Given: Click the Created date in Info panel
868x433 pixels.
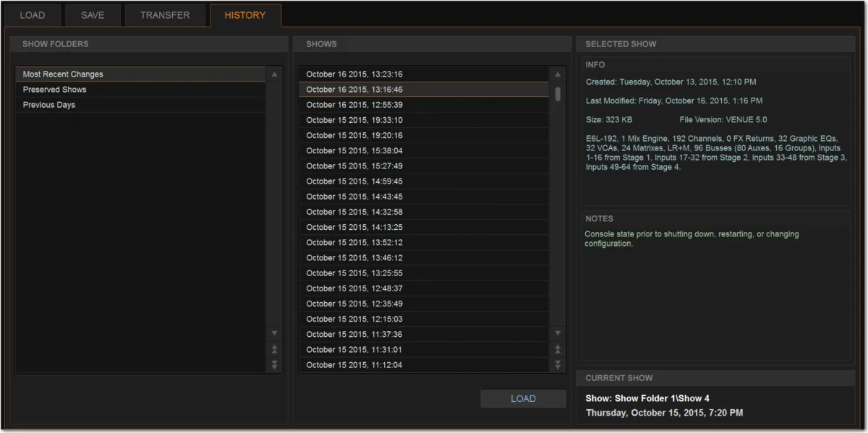Looking at the screenshot, I should click(671, 82).
